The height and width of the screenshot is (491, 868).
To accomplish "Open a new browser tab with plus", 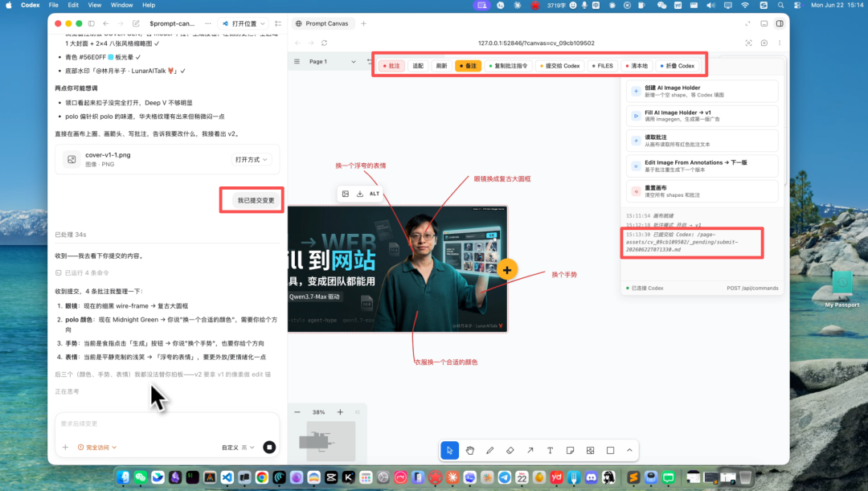I will (x=364, y=24).
